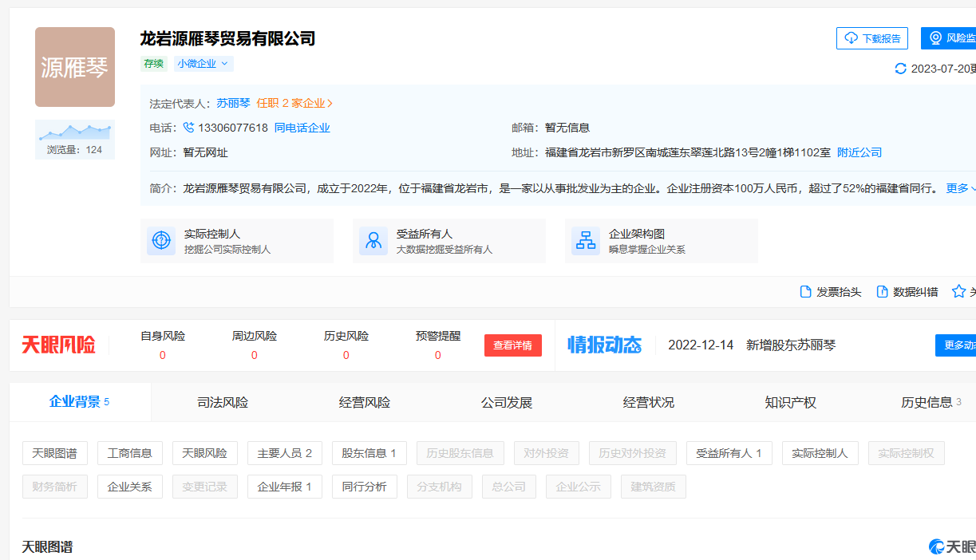Viewport: 976px width, 560px height.
Task: Click the 下载报告 download button
Action: (x=872, y=38)
